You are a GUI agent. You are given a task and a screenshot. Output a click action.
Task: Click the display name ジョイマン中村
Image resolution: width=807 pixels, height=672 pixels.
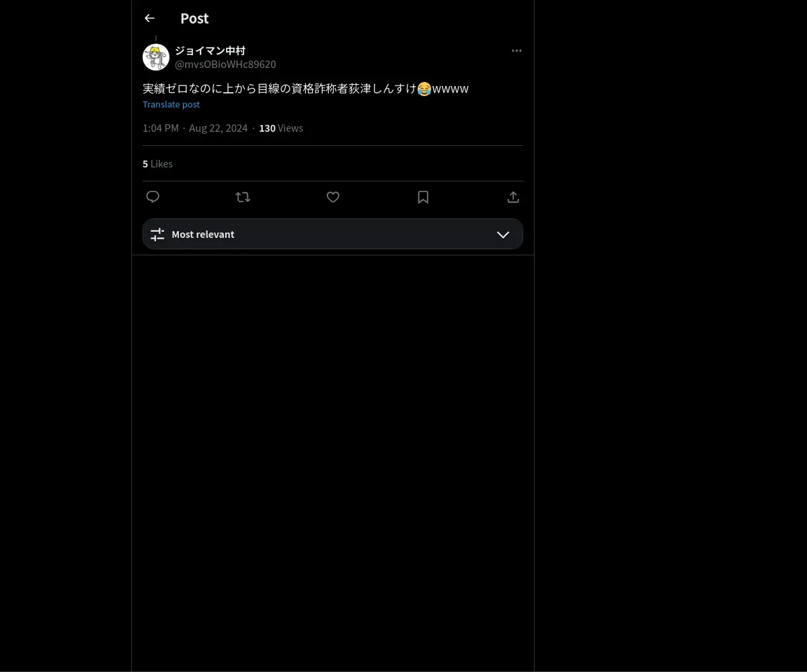[x=210, y=50]
